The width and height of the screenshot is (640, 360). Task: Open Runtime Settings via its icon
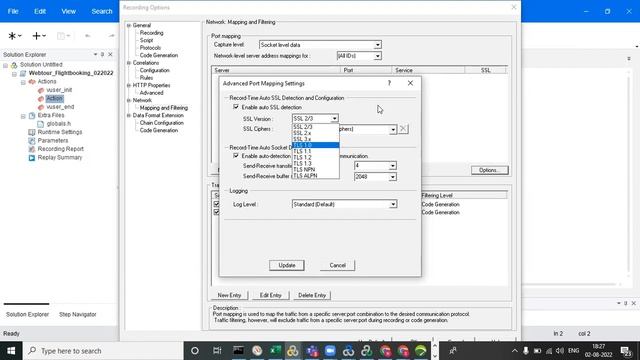coord(32,132)
